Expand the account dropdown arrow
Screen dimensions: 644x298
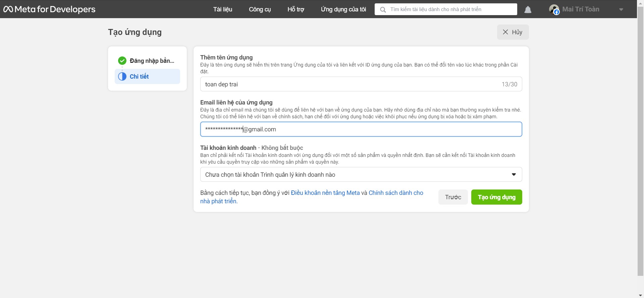tap(621, 10)
